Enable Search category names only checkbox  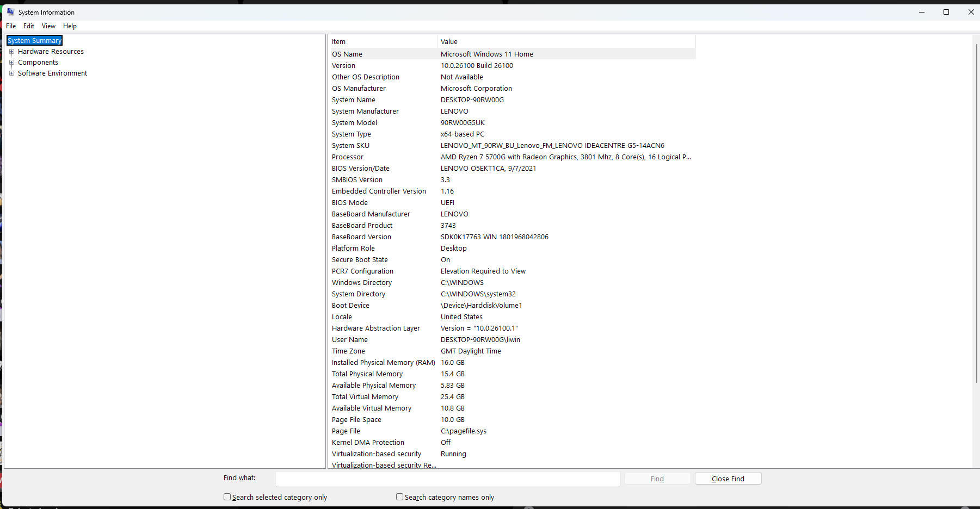(400, 497)
